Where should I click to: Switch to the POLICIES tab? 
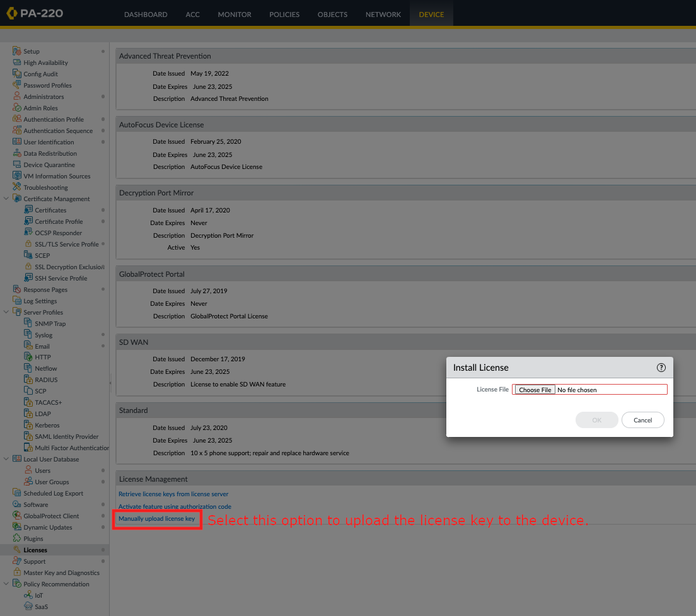point(284,14)
